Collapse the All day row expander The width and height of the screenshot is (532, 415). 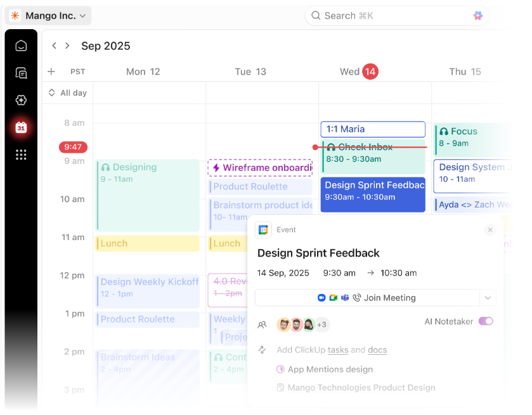51,93
